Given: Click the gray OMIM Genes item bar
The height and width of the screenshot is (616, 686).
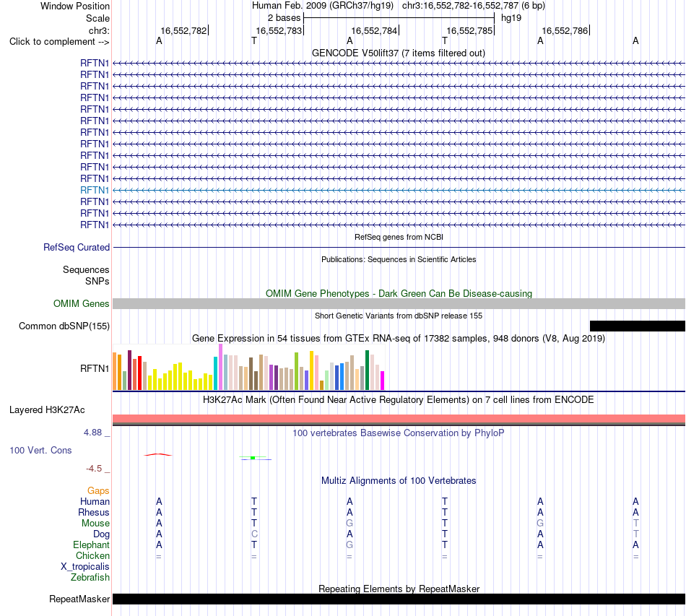Looking at the screenshot, I should pos(399,303).
